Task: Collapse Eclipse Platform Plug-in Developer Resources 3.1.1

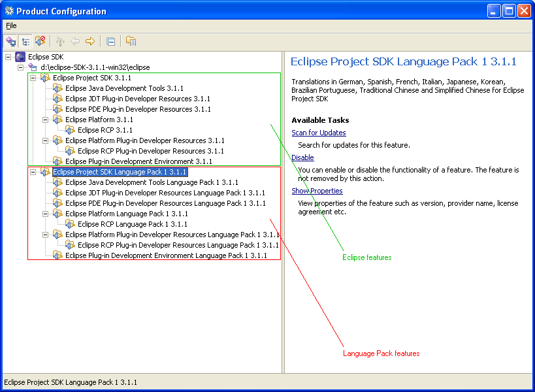Action: tap(45, 140)
